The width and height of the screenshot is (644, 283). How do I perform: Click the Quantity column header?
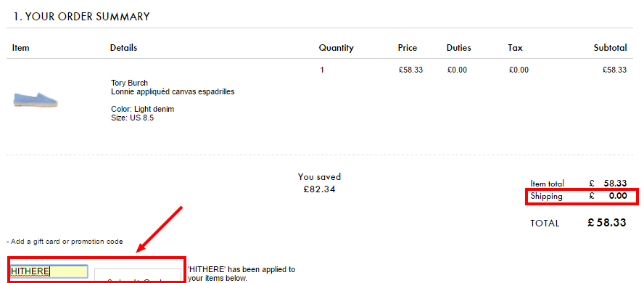336,48
